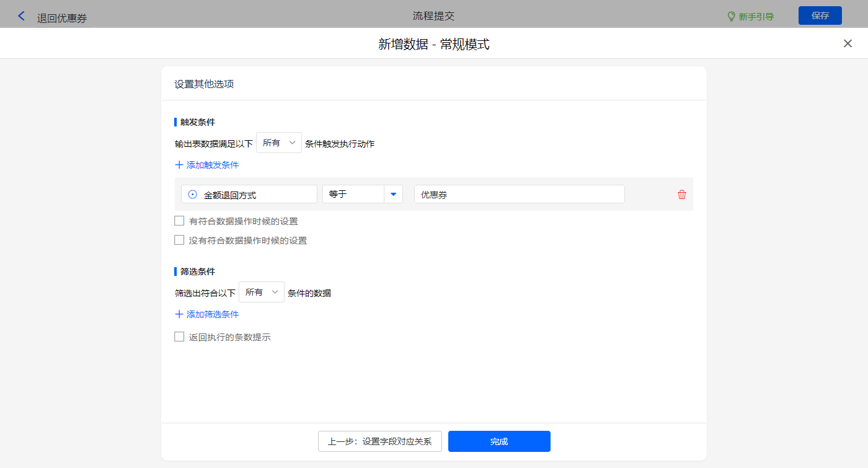Tick the 没有符合数据操作时候的设置 checkbox

point(179,240)
